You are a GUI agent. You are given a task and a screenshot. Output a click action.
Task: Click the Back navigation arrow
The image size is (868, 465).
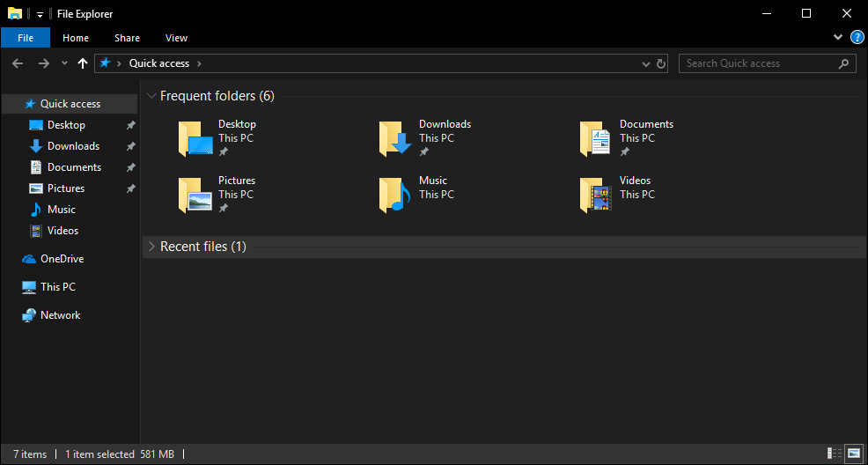click(18, 63)
